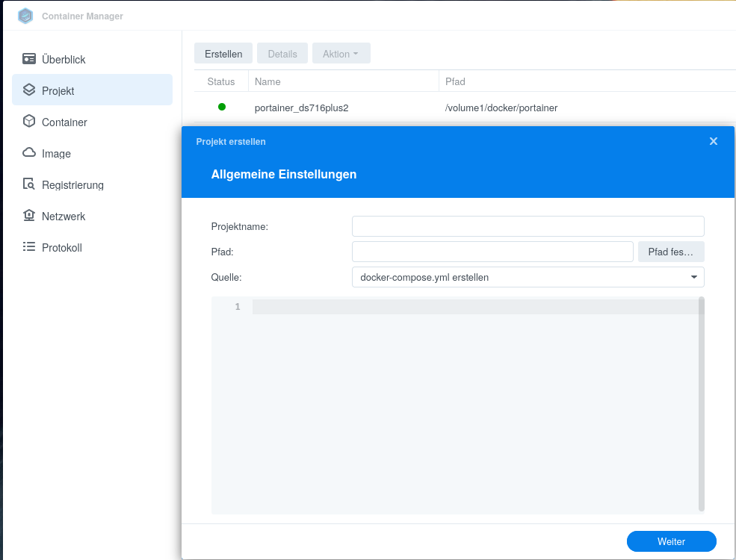Click the Allgemeine Einstellungen heading
736x560 pixels.
point(284,174)
